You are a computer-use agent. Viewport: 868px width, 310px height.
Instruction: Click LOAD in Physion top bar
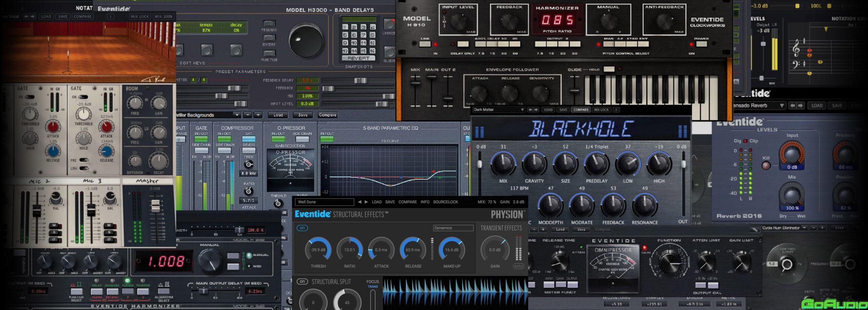pyautogui.click(x=377, y=202)
